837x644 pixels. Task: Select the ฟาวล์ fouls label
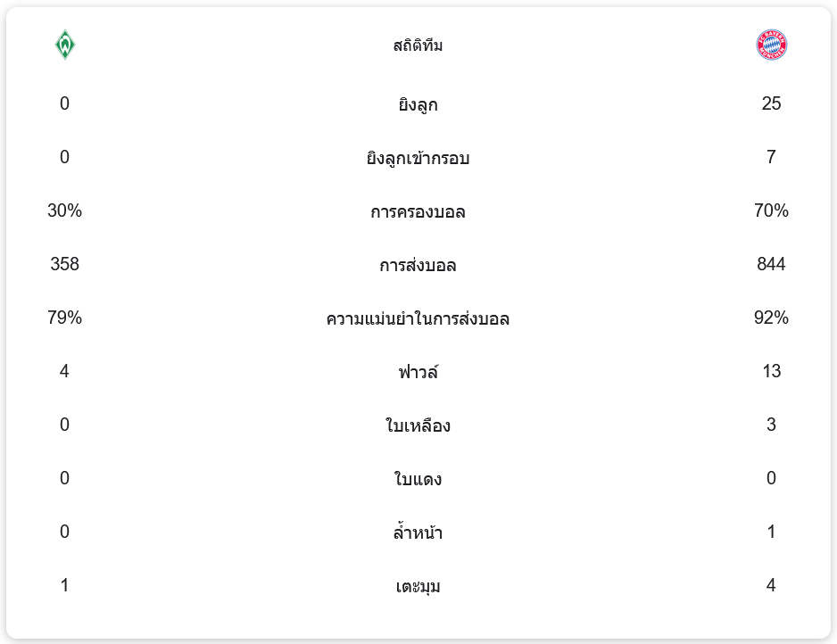[418, 372]
